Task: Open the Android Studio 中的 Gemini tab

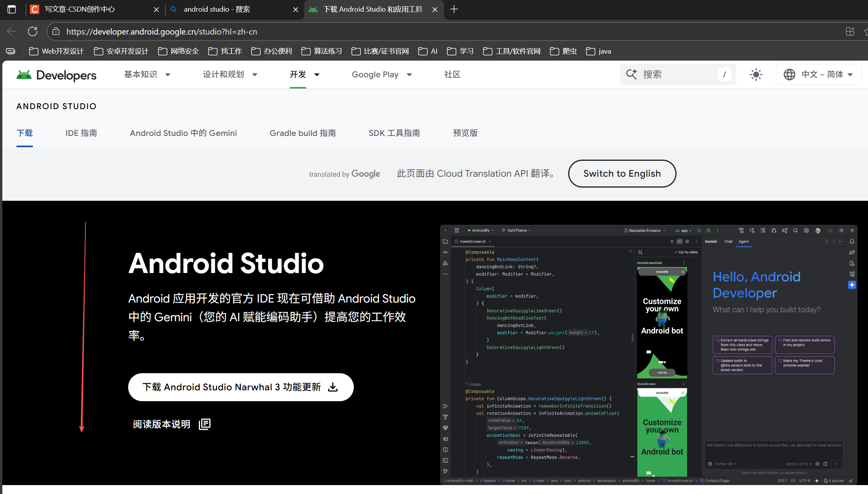Action: click(183, 133)
